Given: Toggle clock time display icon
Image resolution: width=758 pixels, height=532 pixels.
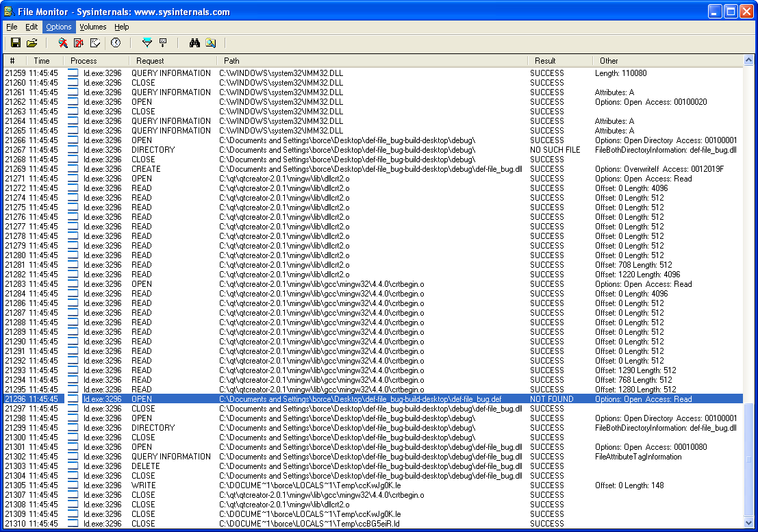Looking at the screenshot, I should (116, 43).
